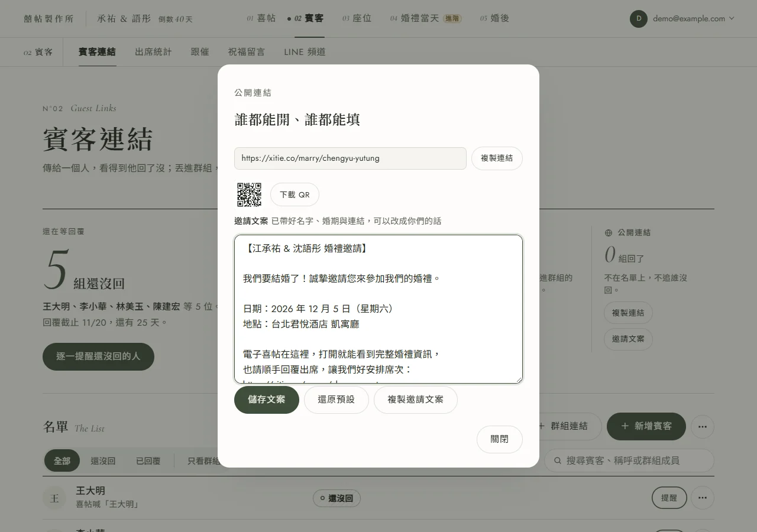The height and width of the screenshot is (532, 757).
Task: Open the 祝福留言 tab
Action: [x=247, y=52]
